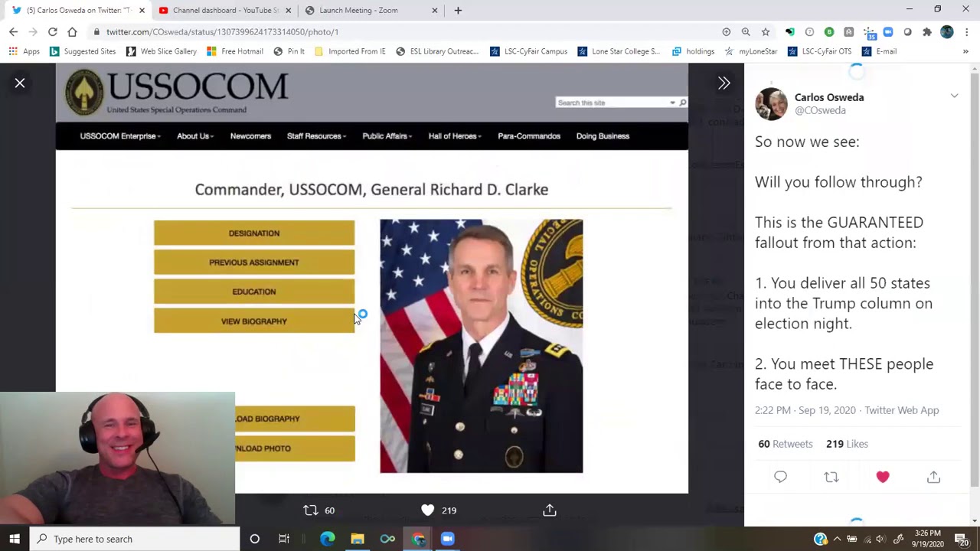
Task: Open the Apps bookmarks shortcut
Action: pyautogui.click(x=24, y=51)
